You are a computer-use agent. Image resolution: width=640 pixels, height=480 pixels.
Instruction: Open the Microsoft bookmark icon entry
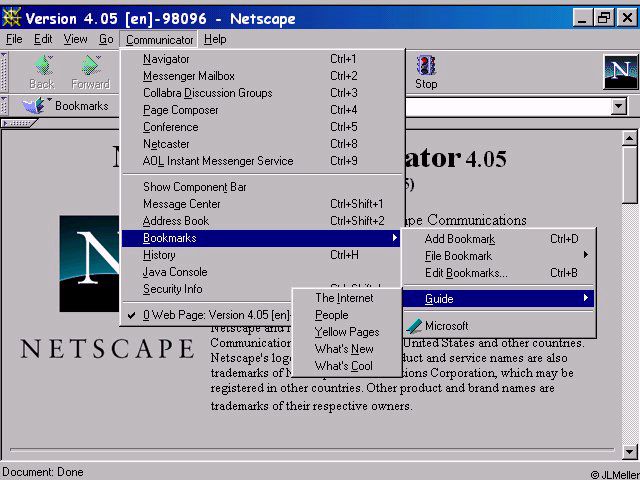[414, 326]
